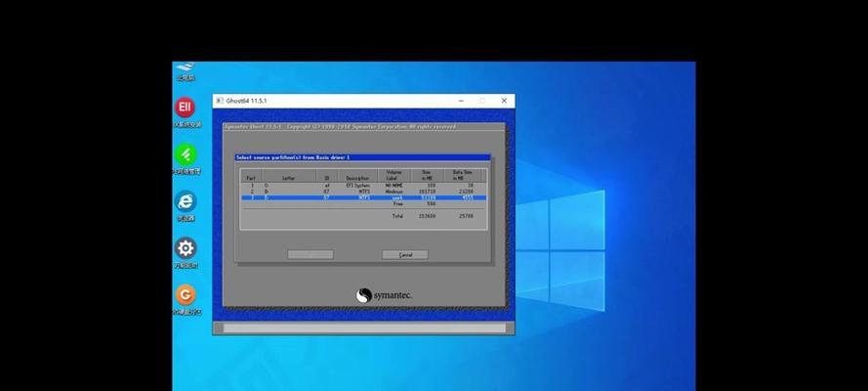Click the Cancel button in partition dialog
868x391 pixels.
point(404,255)
